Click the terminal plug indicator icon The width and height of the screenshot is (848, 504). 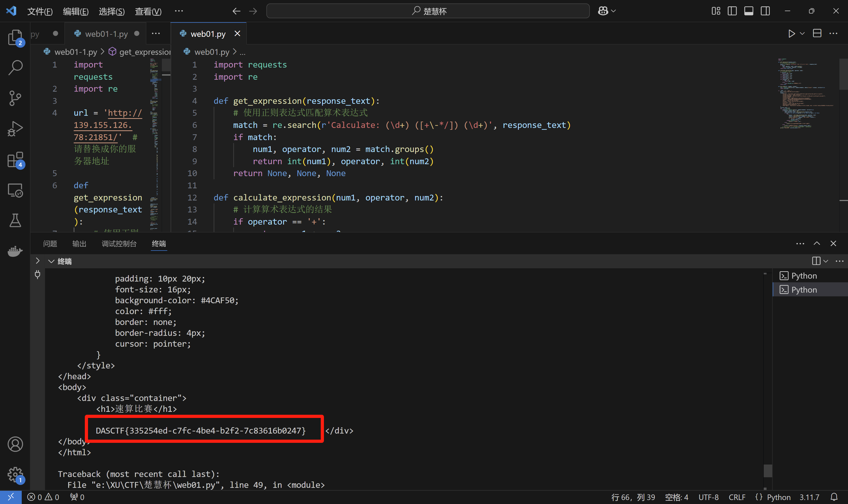click(37, 274)
